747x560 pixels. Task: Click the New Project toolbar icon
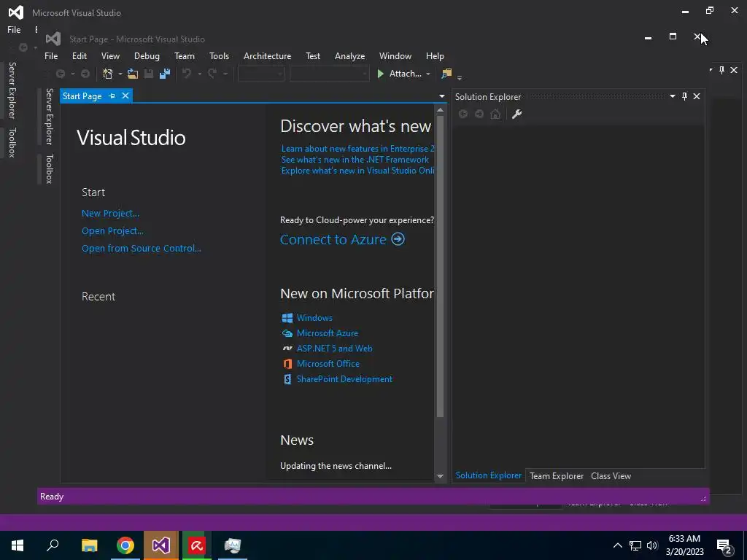pos(108,74)
